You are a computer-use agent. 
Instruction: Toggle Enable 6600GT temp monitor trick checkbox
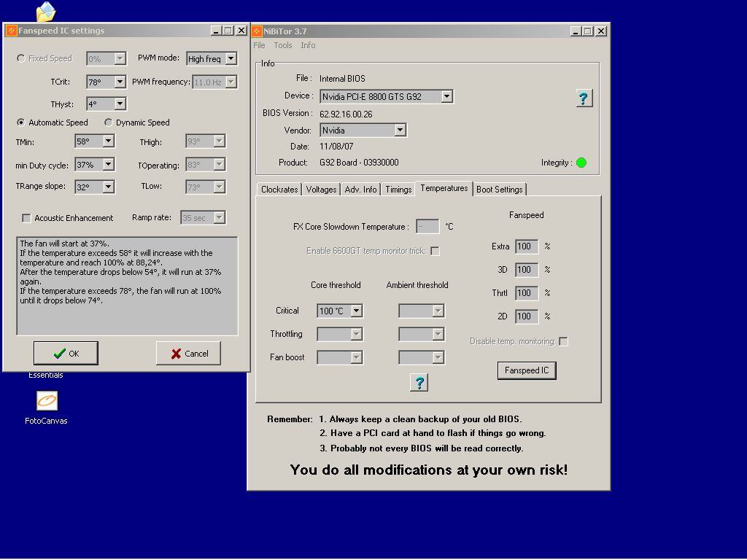435,251
